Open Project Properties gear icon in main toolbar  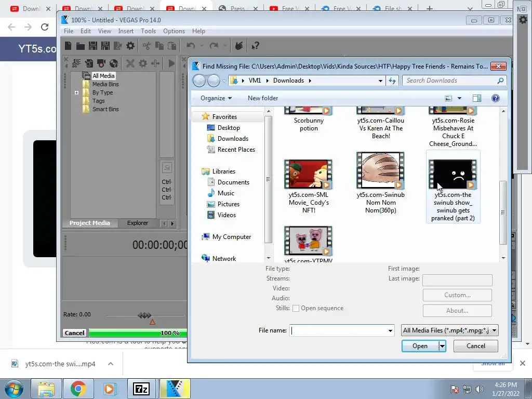tap(130, 46)
